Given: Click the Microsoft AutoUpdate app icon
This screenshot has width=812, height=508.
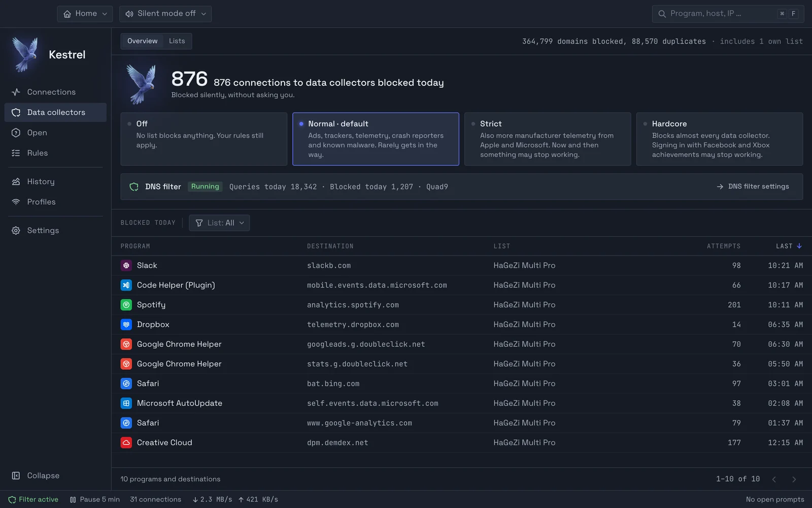Looking at the screenshot, I should tap(126, 403).
